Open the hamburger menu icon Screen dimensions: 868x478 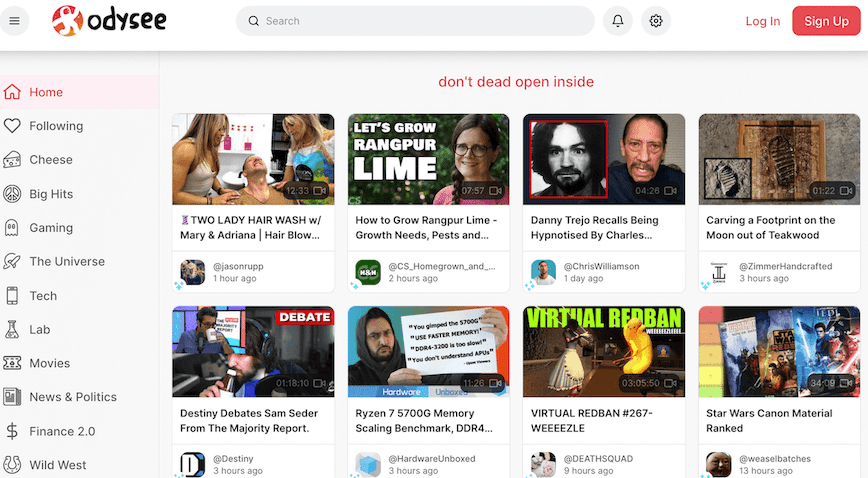tap(14, 21)
